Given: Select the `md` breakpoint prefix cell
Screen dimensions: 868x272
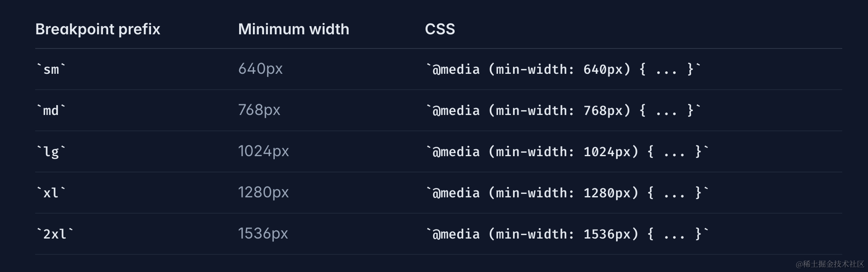Looking at the screenshot, I should pos(51,110).
